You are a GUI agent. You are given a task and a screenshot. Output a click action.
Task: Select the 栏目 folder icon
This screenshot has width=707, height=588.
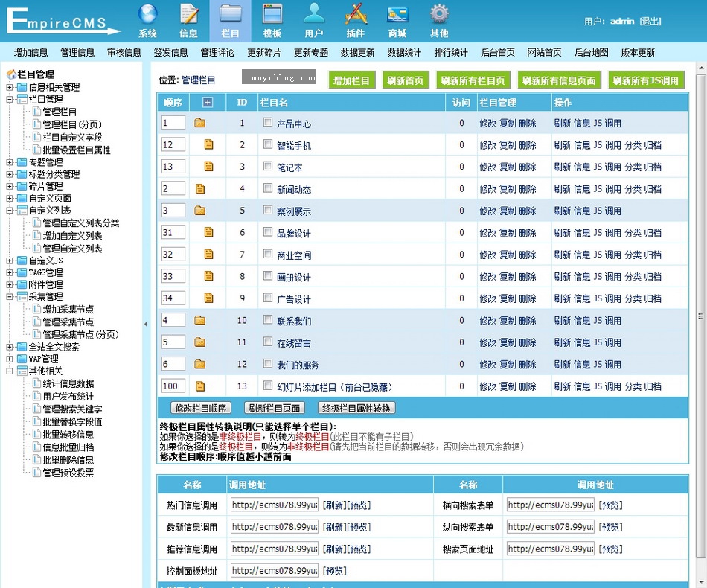231,14
